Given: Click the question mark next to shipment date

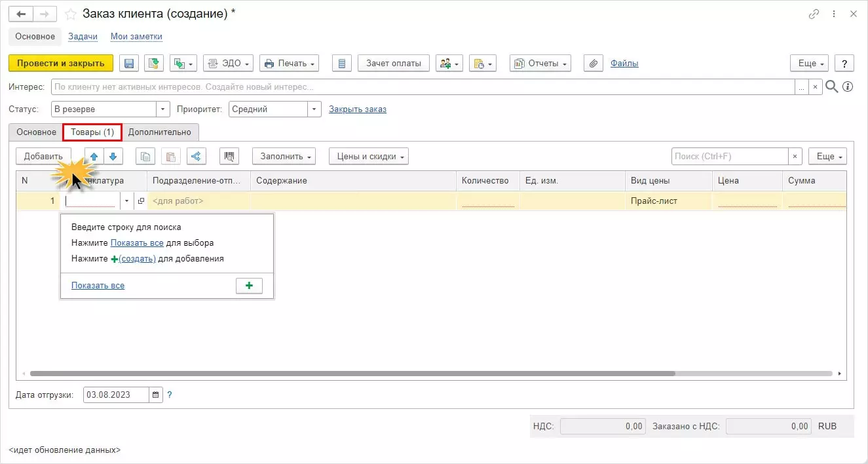Looking at the screenshot, I should [170, 395].
